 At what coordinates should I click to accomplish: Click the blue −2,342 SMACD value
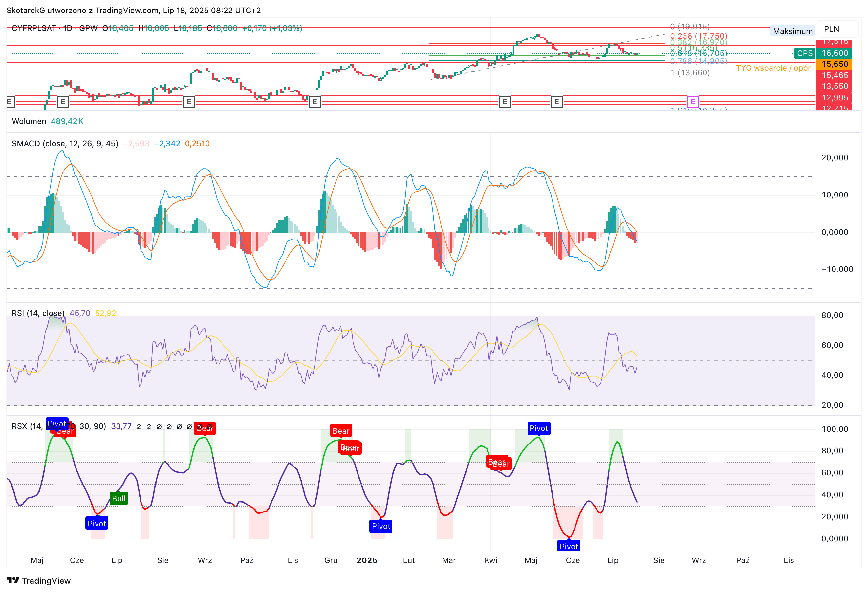[167, 144]
